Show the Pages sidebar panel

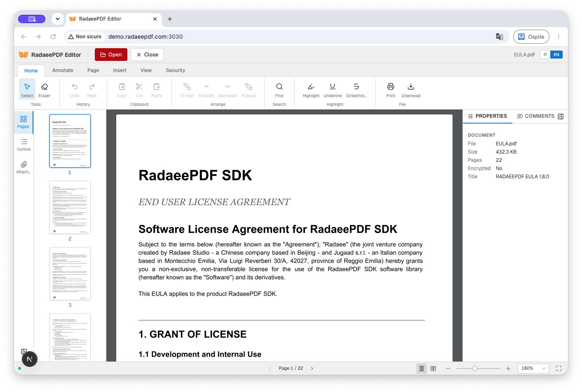(x=23, y=122)
